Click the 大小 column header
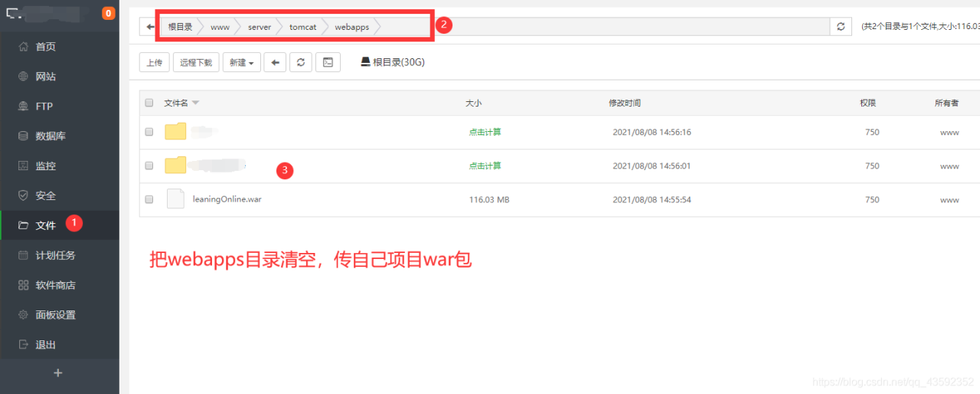Viewport: 980px width, 394px height. pos(473,103)
